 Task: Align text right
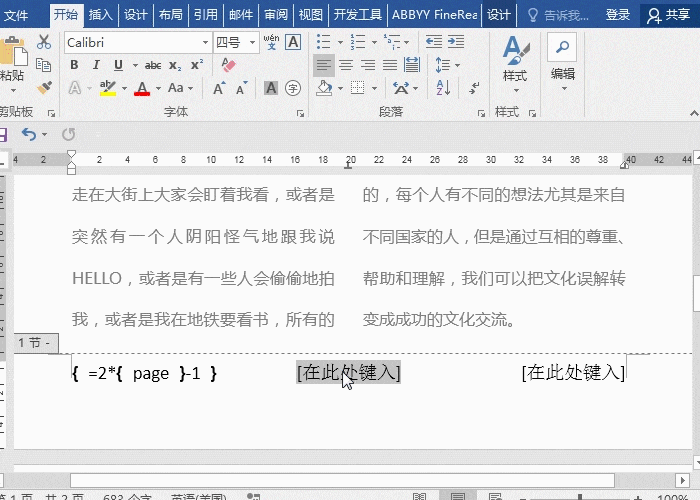click(x=368, y=65)
